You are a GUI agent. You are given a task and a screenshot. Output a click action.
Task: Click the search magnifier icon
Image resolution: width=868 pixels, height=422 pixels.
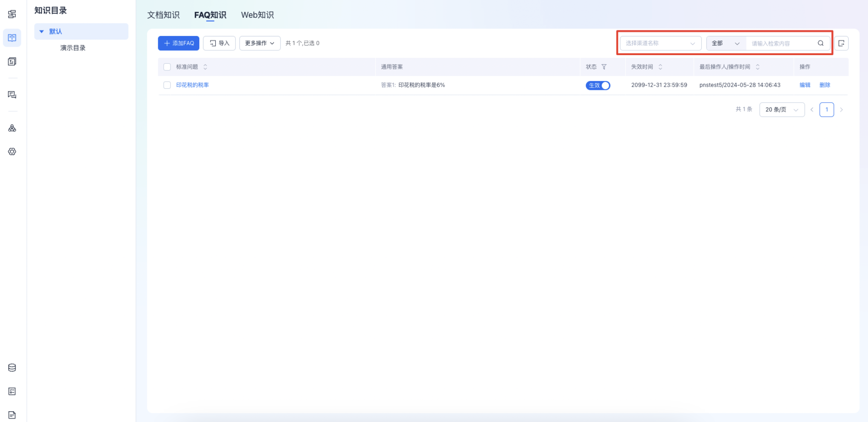[821, 43]
